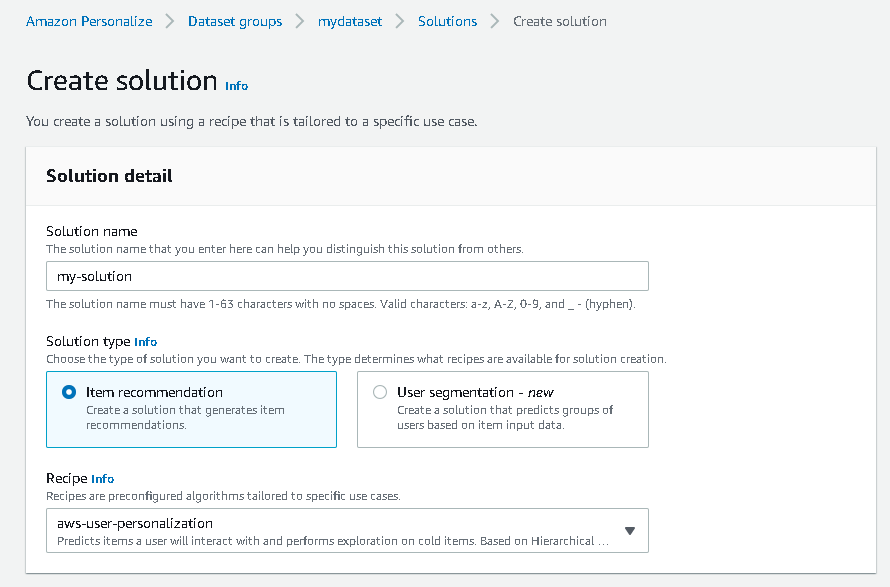Image resolution: width=890 pixels, height=587 pixels.
Task: Click the Solution name input field
Action: click(x=347, y=276)
